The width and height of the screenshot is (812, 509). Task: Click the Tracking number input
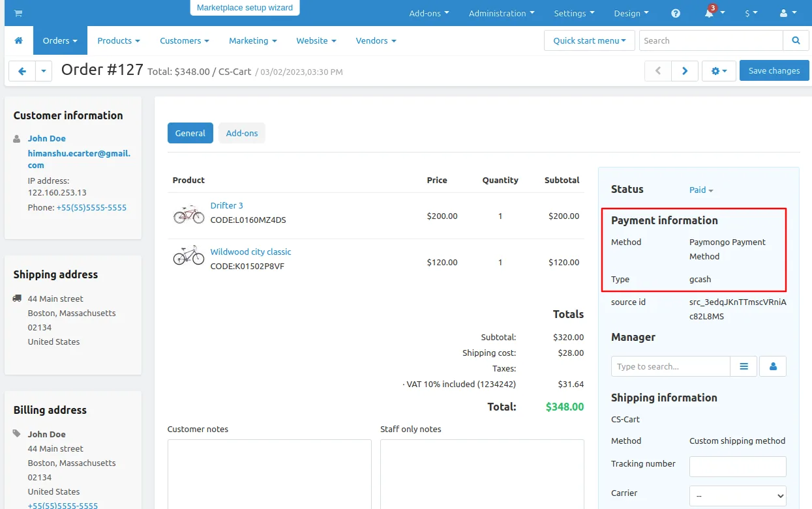click(x=738, y=467)
